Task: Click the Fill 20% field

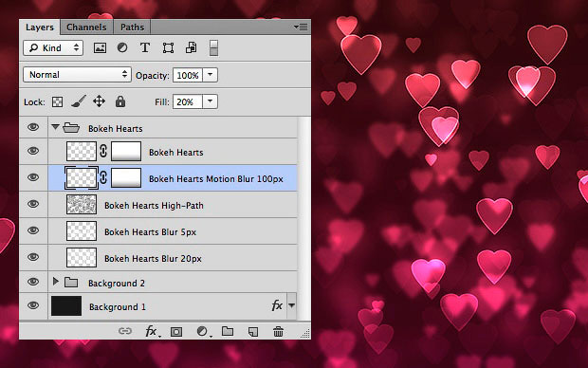Action: tap(188, 101)
